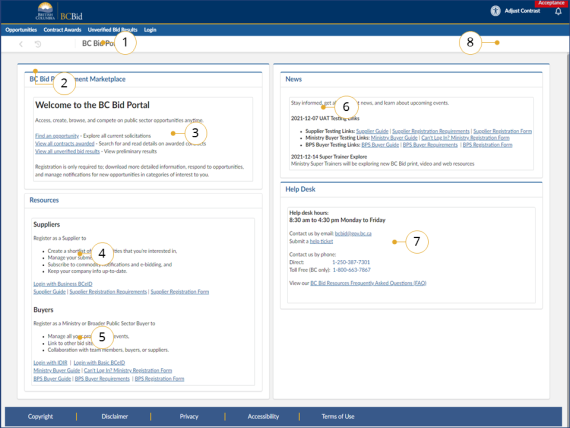The image size is (570, 428).
Task: Open the Contract Awards menu
Action: click(62, 30)
